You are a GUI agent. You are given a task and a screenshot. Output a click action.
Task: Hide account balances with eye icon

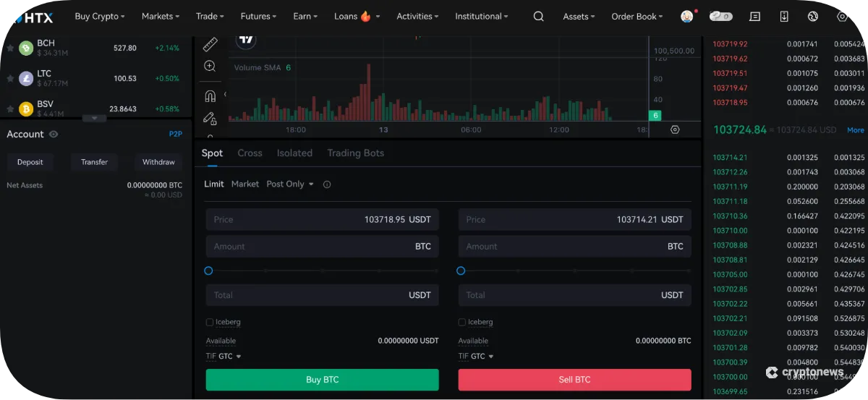click(54, 135)
